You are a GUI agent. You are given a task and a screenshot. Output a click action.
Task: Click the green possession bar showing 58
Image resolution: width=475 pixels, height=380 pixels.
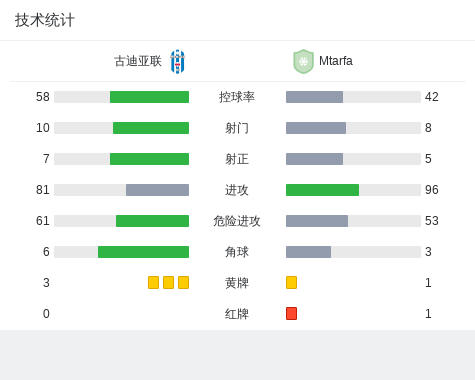click(149, 97)
